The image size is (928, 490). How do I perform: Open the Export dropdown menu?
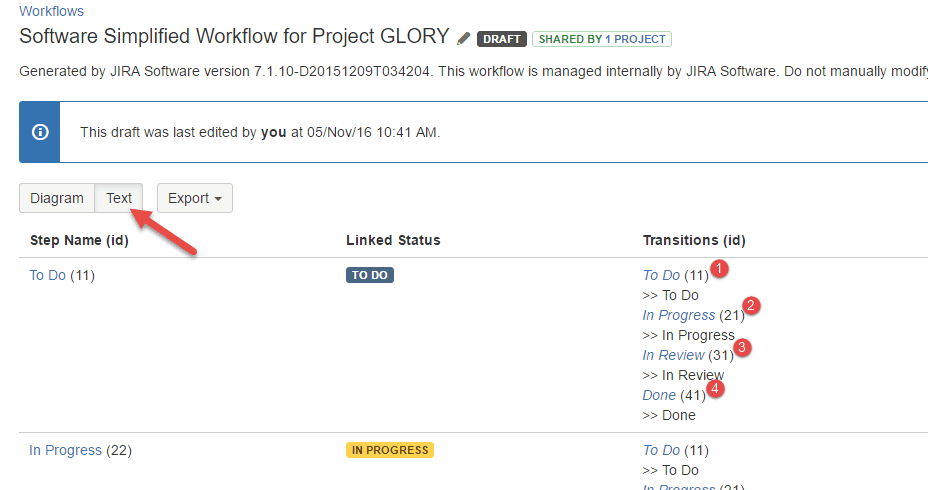tap(195, 198)
